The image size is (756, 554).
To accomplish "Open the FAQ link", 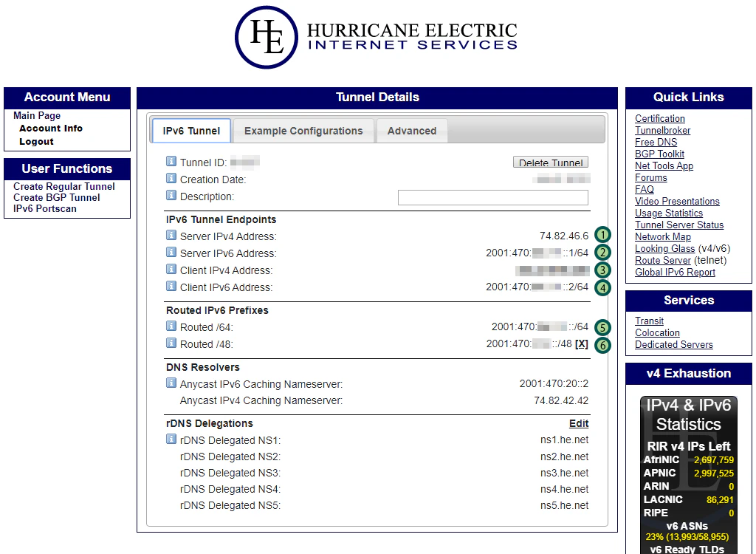I will 644,189.
